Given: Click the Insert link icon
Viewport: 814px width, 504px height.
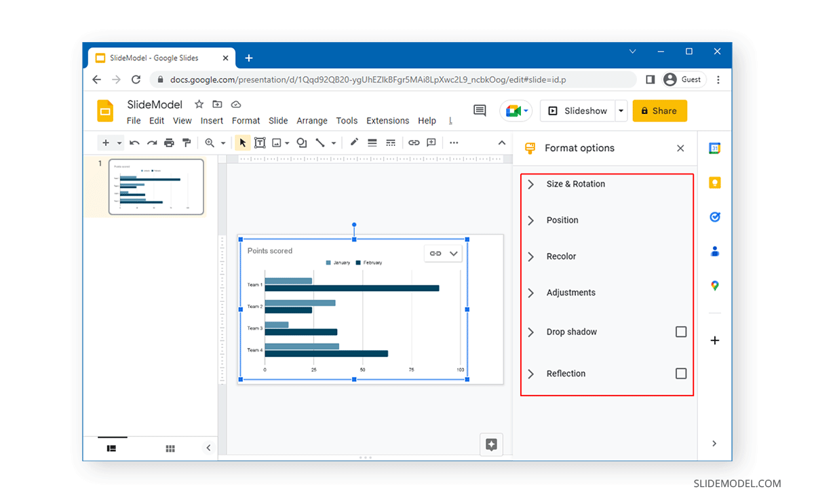Looking at the screenshot, I should click(413, 142).
